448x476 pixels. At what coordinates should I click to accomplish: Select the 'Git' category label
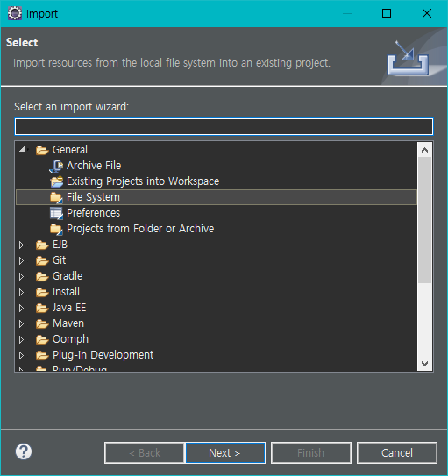click(60, 260)
